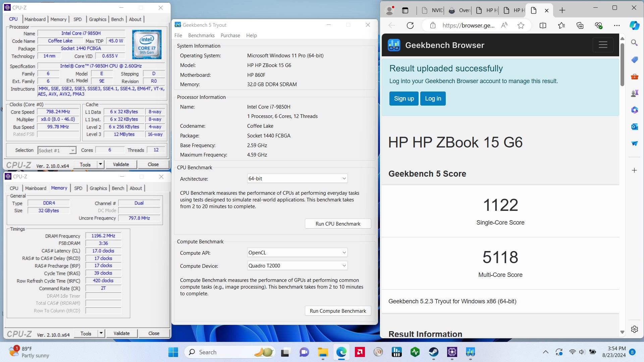The width and height of the screenshot is (644, 362).
Task: Open the Compute Device Quadro T2000 dropdown
Action: click(x=297, y=266)
